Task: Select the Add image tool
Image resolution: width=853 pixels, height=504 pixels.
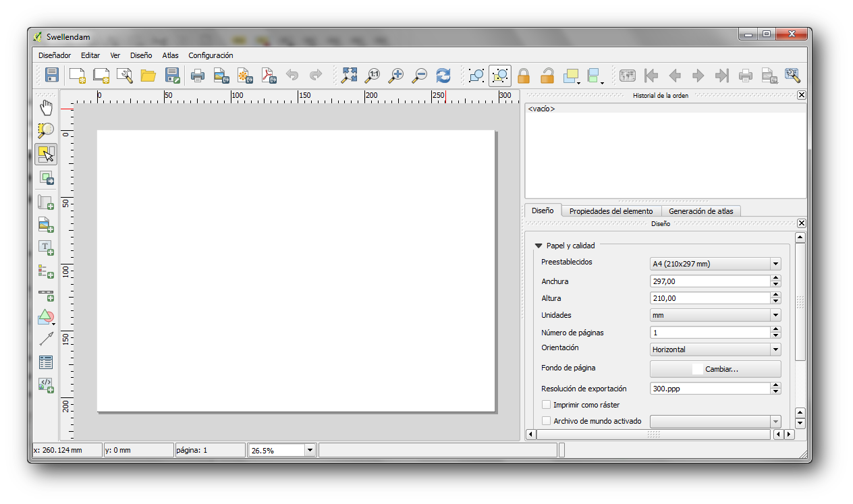Action: pyautogui.click(x=46, y=225)
